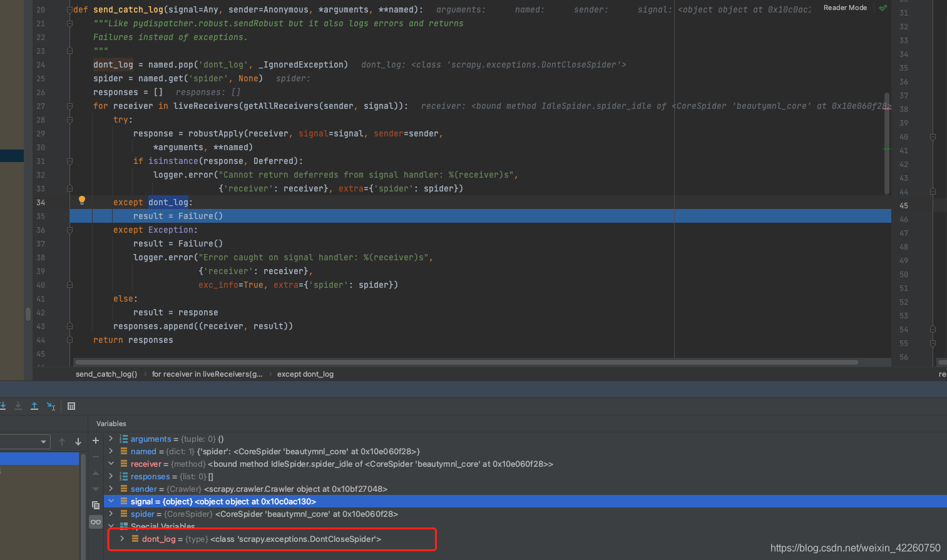Image resolution: width=947 pixels, height=560 pixels.
Task: Run to cursor in debugger
Action: click(51, 406)
